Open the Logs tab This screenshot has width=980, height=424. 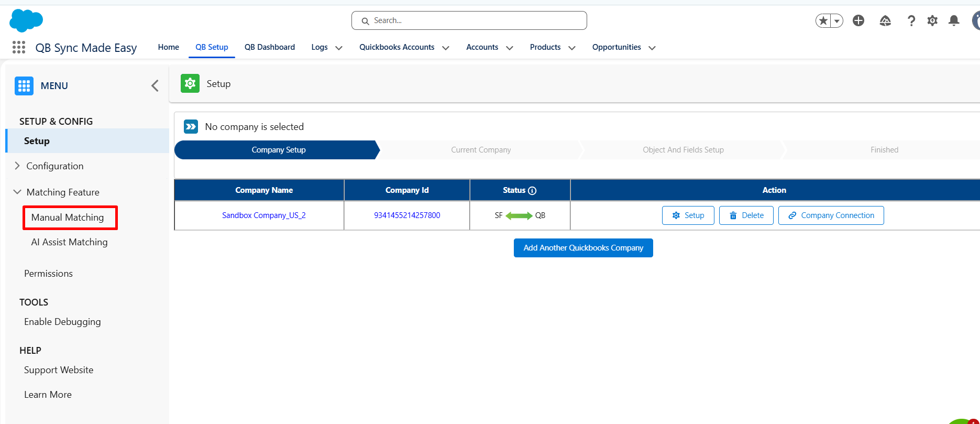click(320, 47)
